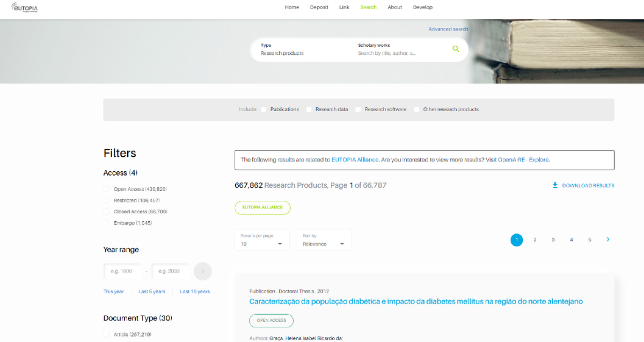
Task: Click the green search magnifier icon
Action: 456,49
